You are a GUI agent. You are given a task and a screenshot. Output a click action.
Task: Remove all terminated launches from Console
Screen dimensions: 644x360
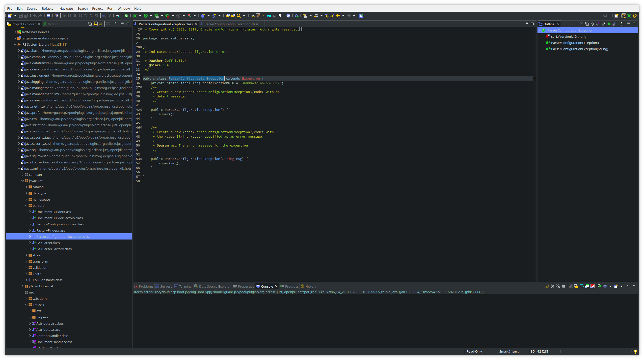tap(558, 286)
